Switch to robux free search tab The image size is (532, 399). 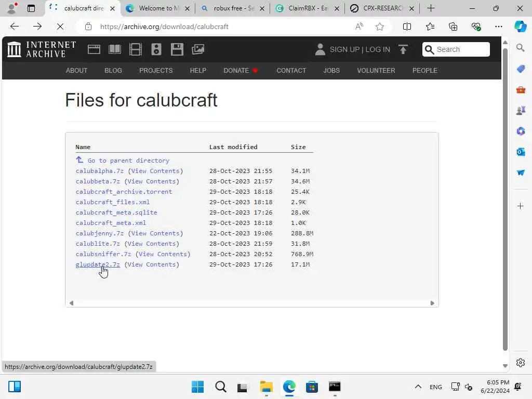(232, 8)
